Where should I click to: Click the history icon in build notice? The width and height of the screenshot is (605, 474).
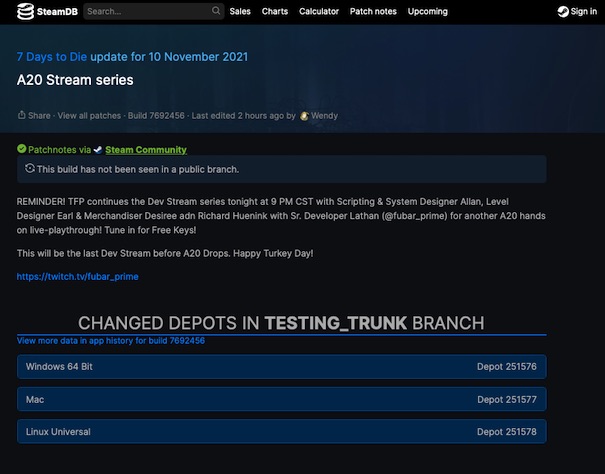[x=30, y=169]
